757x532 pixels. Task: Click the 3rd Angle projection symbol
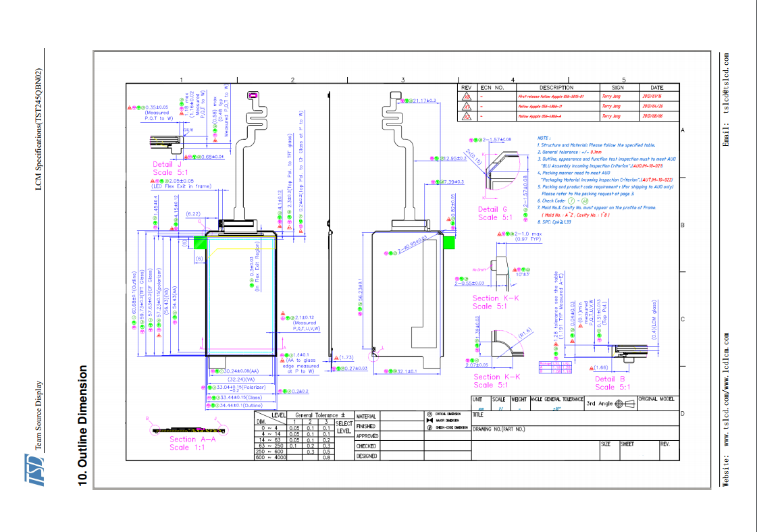coord(622,403)
